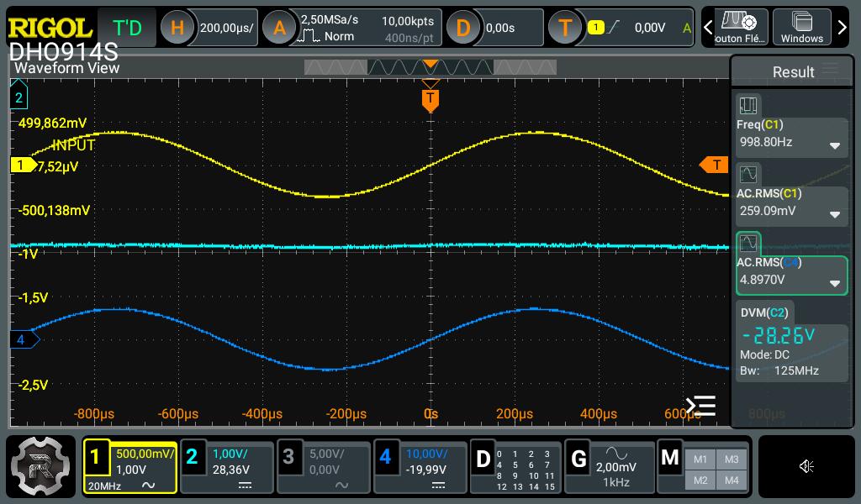The image size is (861, 504).
Task: Enable math channel M3
Action: point(732,459)
